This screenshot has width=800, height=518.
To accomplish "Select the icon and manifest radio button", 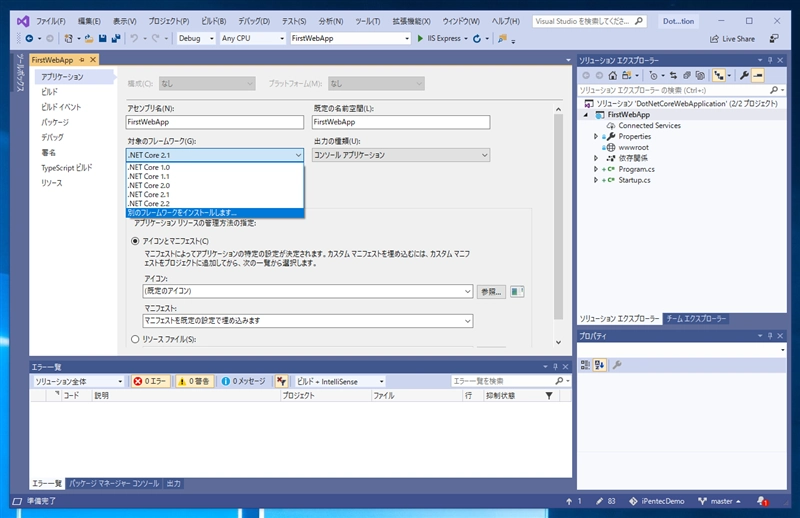I will click(x=135, y=241).
